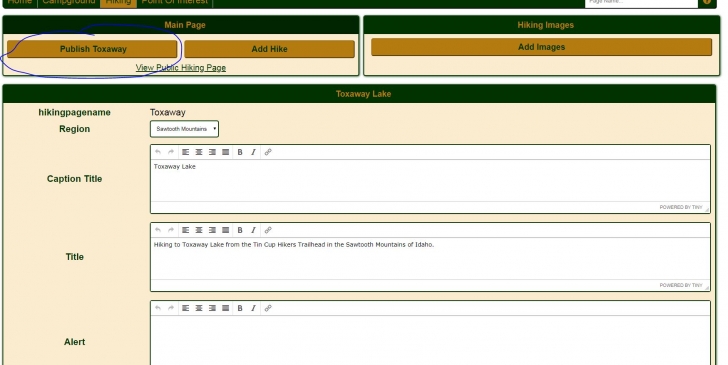Justify text in Title editor
The height and width of the screenshot is (365, 728).
tap(226, 230)
